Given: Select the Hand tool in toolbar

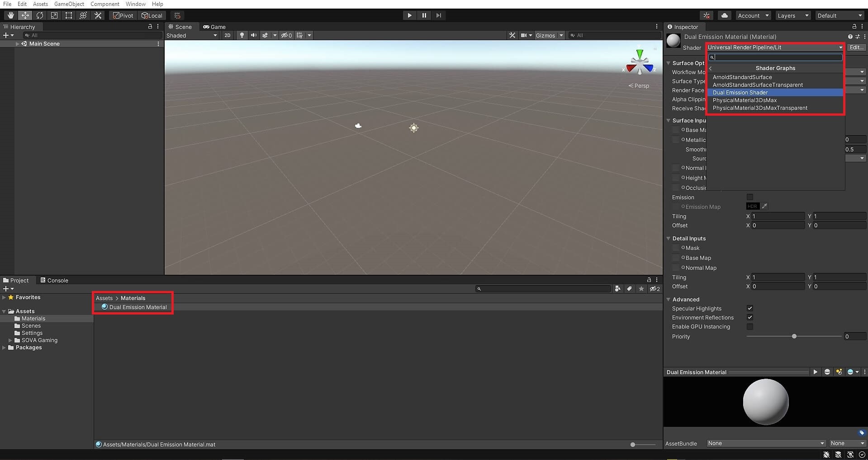Looking at the screenshot, I should (10, 15).
